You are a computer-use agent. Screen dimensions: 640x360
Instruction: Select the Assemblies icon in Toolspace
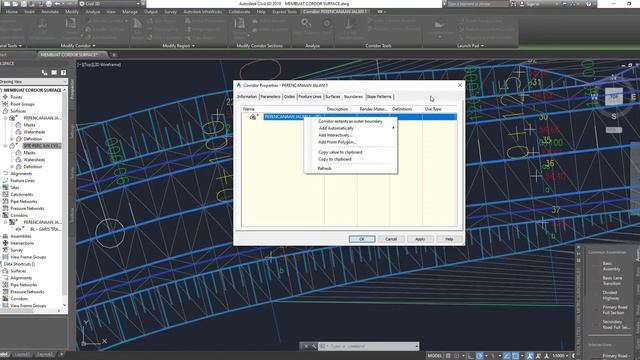point(5,236)
